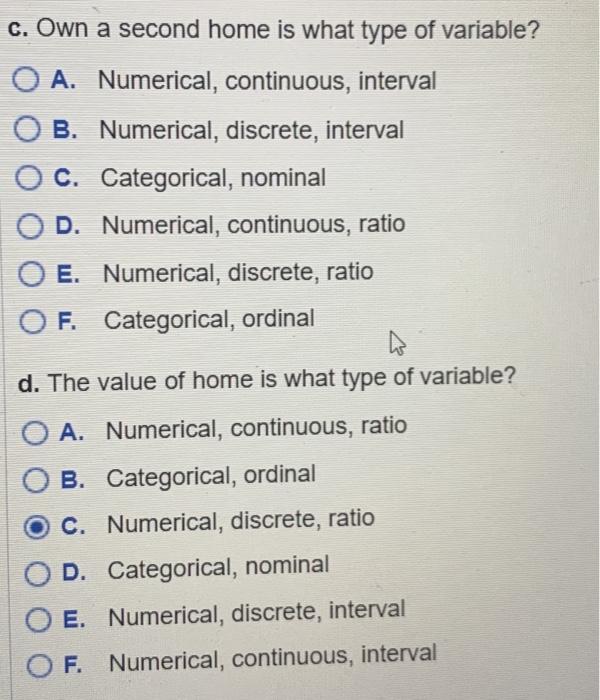The image size is (600, 700).
Task: Choose option B Numerical, discrete, interval for question c
Action: pos(26,129)
